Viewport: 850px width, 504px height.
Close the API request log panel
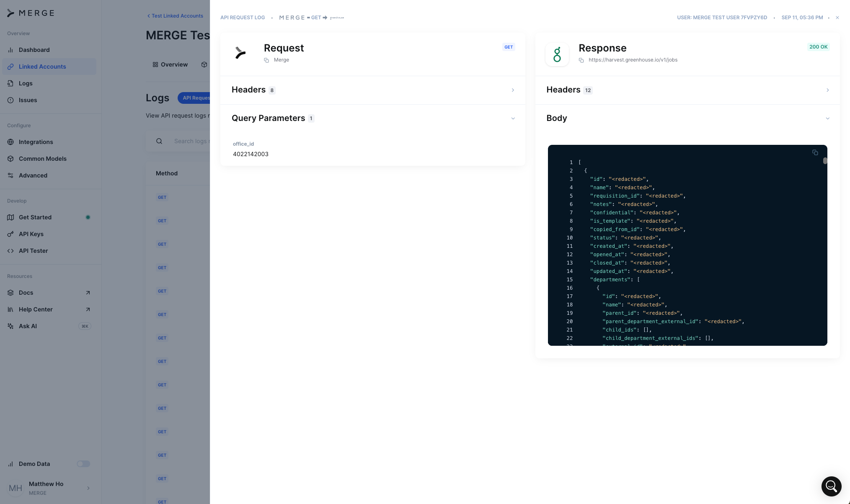[837, 18]
